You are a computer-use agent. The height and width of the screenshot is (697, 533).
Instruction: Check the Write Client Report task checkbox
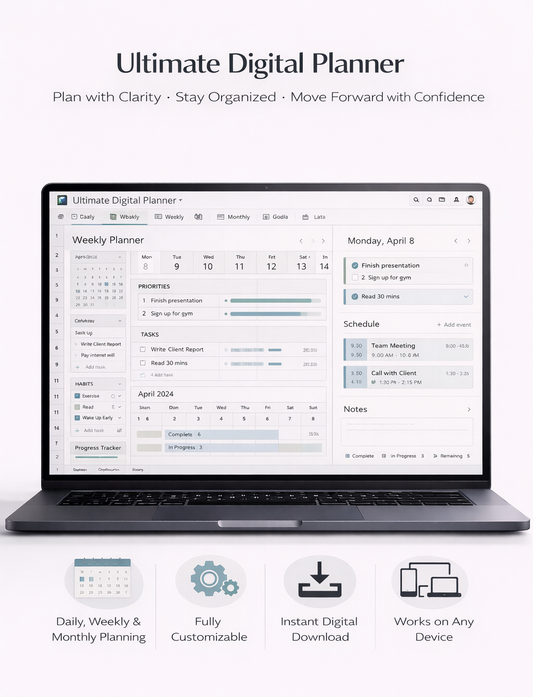coord(143,349)
